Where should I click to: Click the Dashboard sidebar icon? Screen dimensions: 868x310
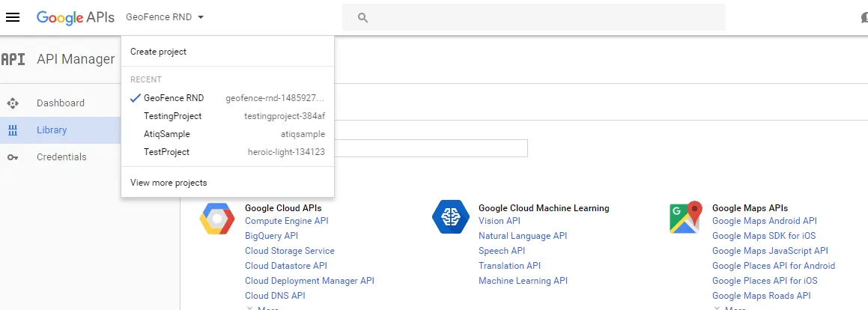pos(13,103)
